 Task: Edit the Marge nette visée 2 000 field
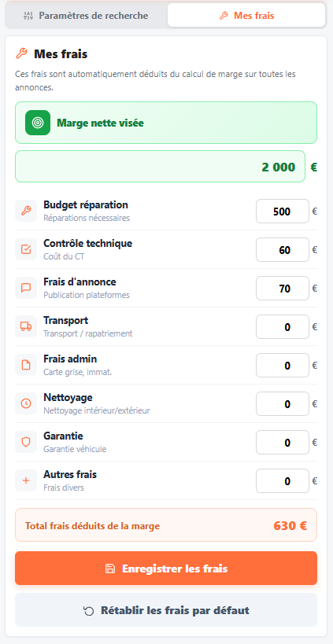point(161,167)
